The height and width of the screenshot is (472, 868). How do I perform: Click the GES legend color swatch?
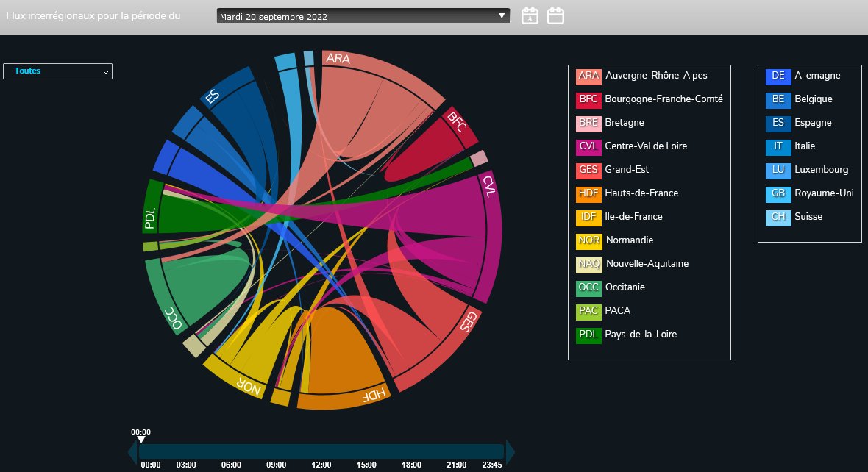(588, 170)
